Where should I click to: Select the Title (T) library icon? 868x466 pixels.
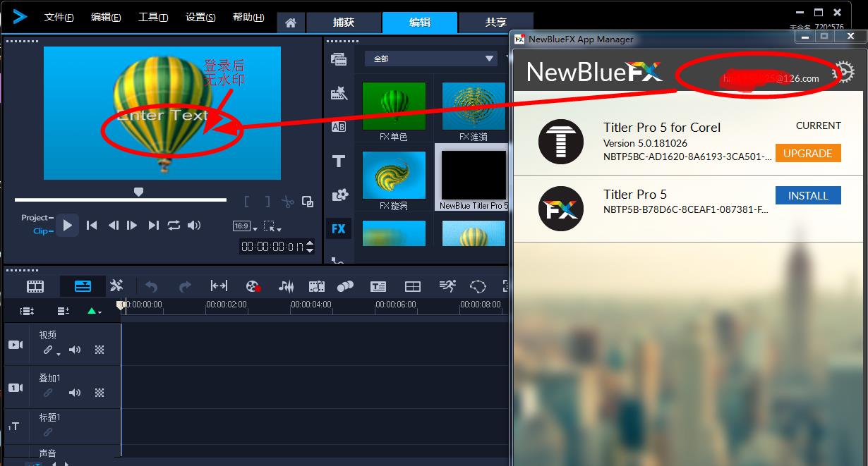[339, 161]
